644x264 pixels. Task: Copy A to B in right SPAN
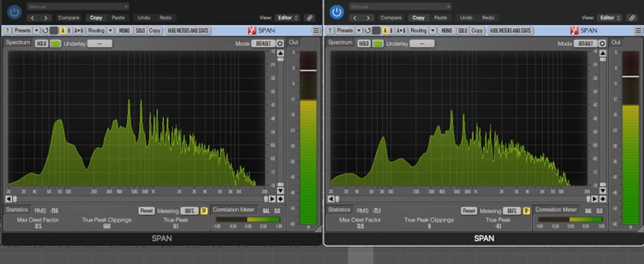pos(401,31)
